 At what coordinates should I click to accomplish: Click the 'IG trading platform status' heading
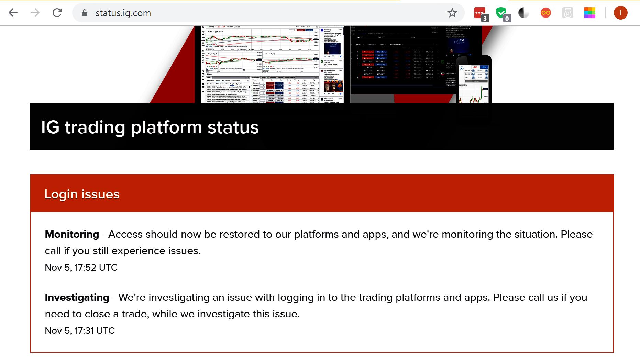(x=150, y=127)
